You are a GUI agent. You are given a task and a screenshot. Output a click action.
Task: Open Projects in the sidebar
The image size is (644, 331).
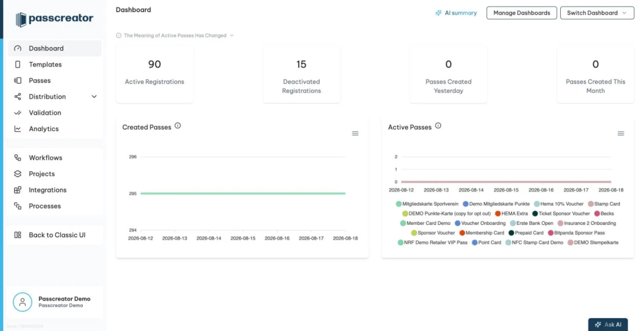click(55, 174)
